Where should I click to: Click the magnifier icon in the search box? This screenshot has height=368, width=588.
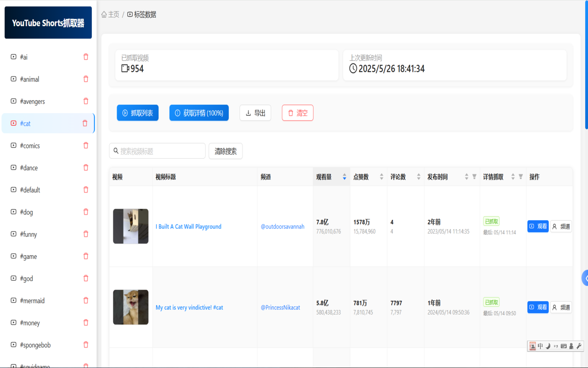click(x=115, y=151)
